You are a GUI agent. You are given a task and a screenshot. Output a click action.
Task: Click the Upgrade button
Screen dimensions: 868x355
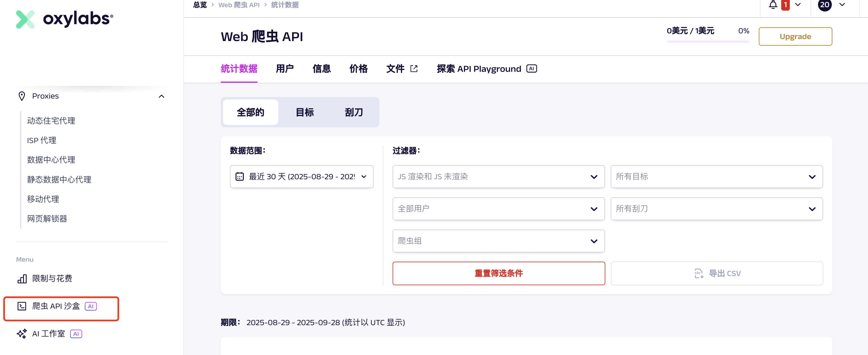pos(795,36)
